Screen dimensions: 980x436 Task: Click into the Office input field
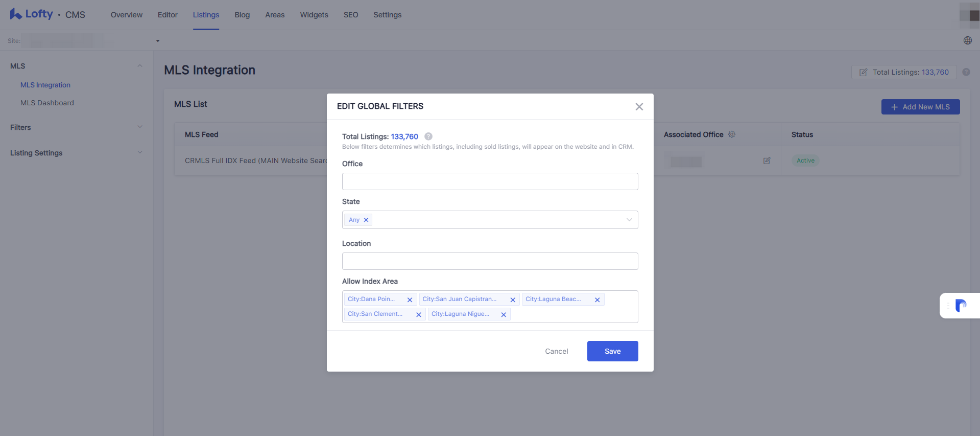(490, 181)
